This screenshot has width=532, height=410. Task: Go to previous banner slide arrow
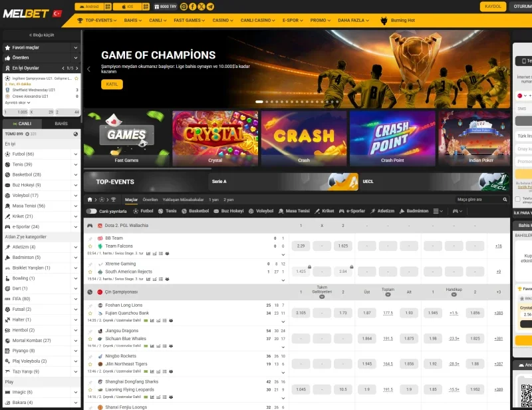click(x=88, y=69)
